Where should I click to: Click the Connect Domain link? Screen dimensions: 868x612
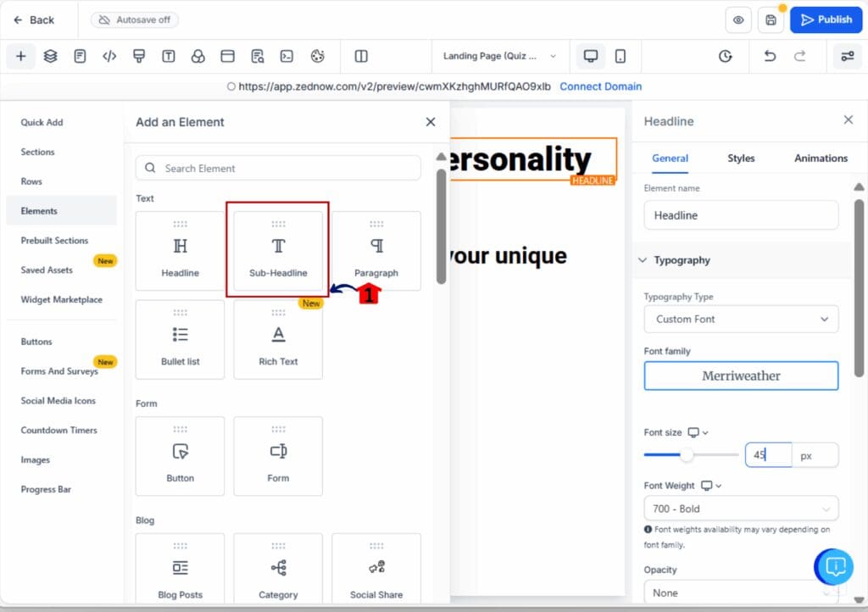[x=600, y=86]
